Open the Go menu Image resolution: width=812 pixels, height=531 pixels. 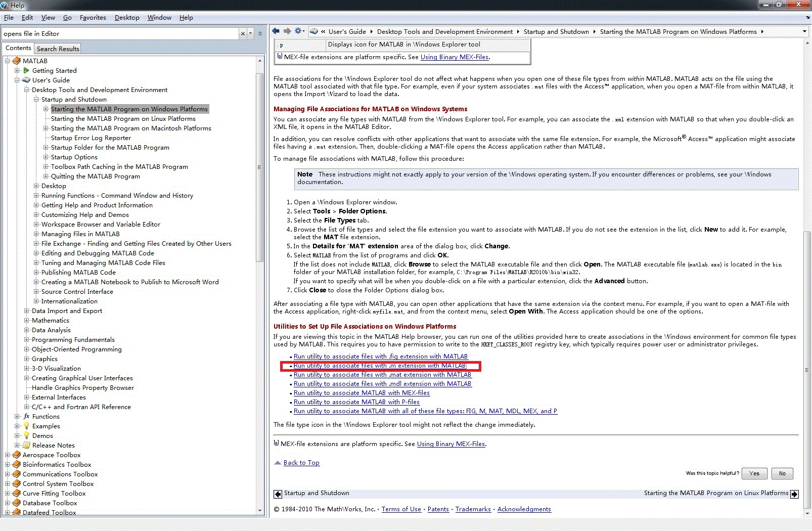tap(67, 17)
